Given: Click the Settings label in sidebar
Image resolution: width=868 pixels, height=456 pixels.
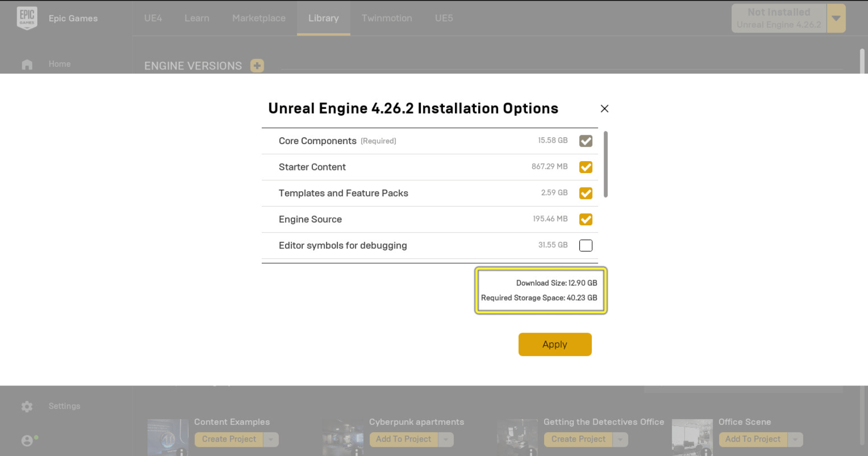Looking at the screenshot, I should 64,406.
